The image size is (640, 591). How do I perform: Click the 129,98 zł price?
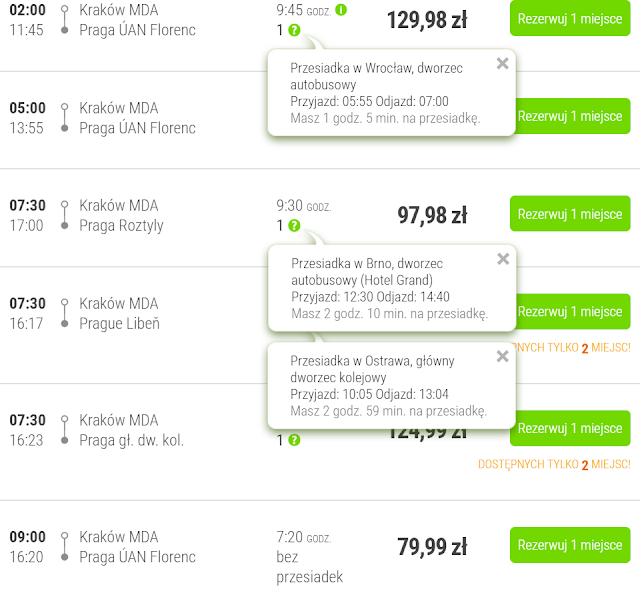click(426, 19)
